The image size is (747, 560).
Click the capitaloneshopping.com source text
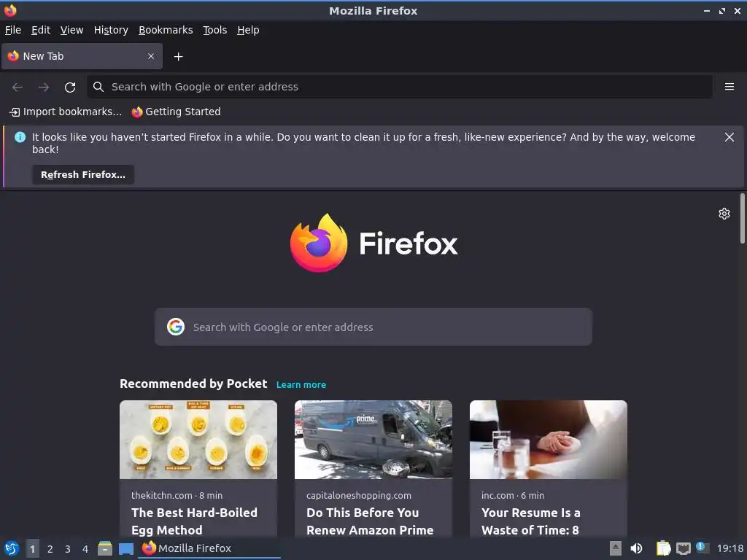point(359,495)
